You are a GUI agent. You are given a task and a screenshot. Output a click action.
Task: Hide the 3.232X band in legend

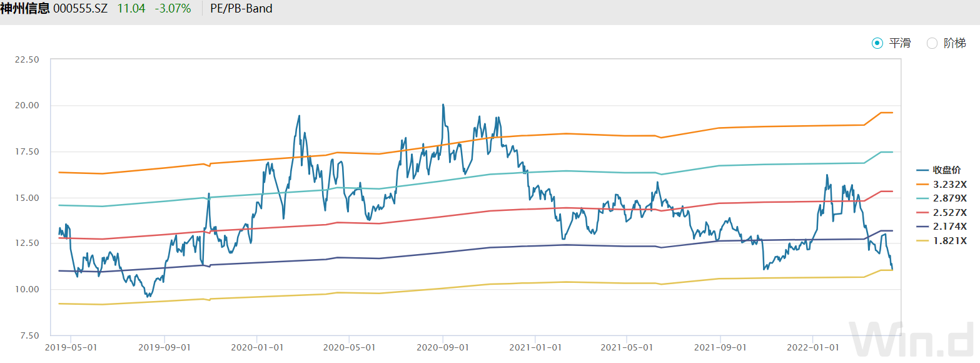941,184
